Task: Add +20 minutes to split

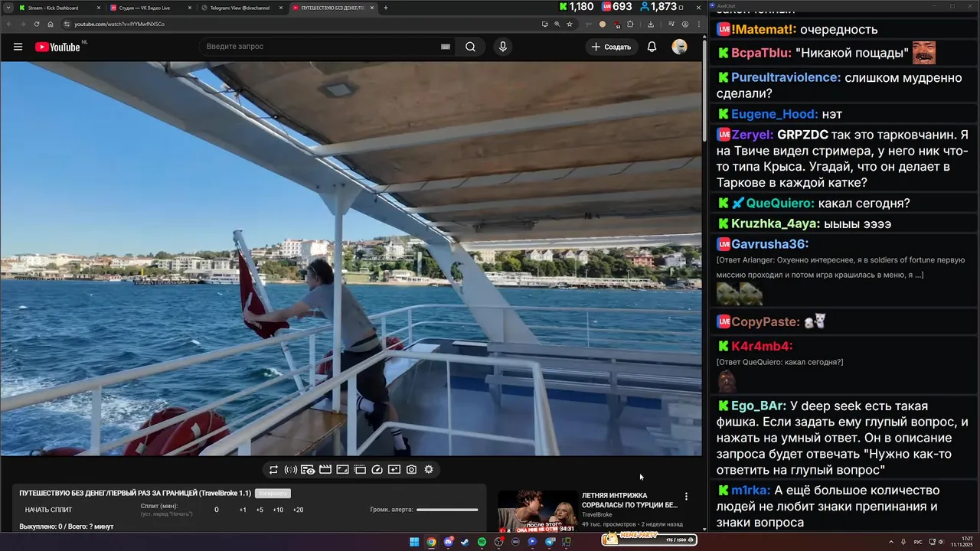Action: point(298,510)
